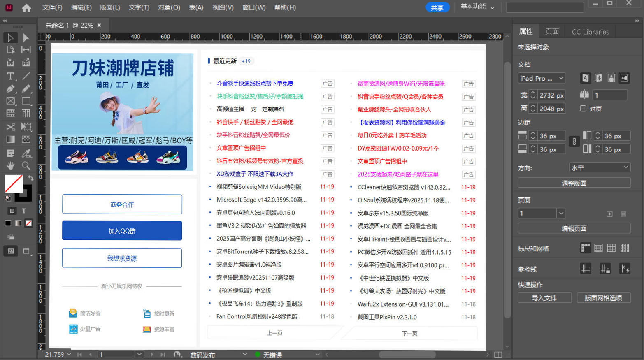Select the Eyedropper tool
The height and width of the screenshot is (360, 644).
click(x=26, y=153)
